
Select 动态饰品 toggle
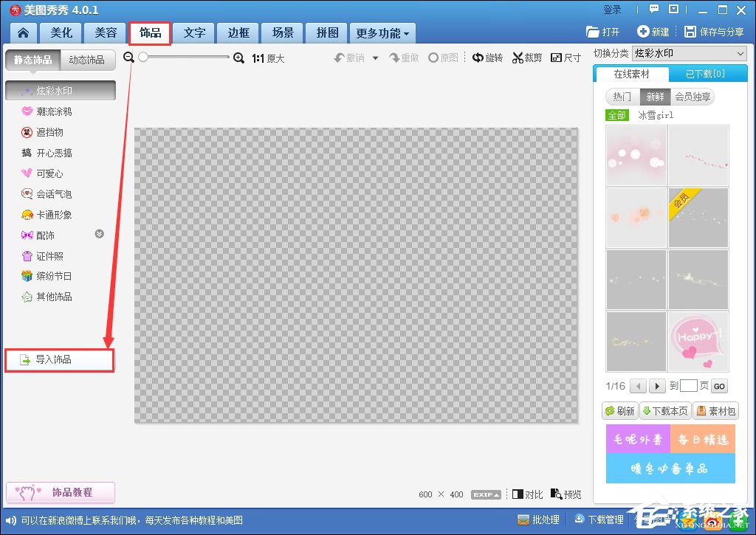pyautogui.click(x=87, y=60)
